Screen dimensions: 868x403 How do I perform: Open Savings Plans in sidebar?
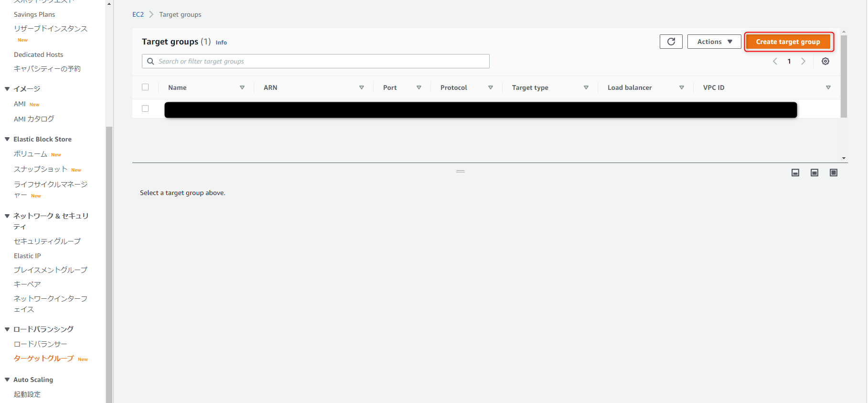pos(34,14)
